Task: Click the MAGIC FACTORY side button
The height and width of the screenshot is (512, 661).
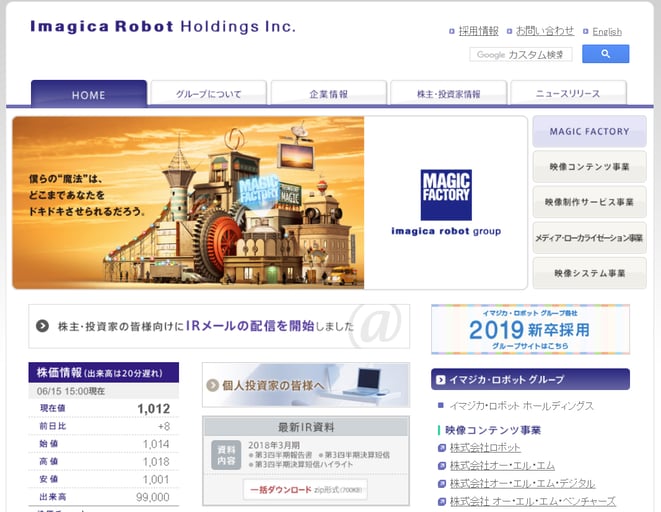Action: tap(589, 131)
